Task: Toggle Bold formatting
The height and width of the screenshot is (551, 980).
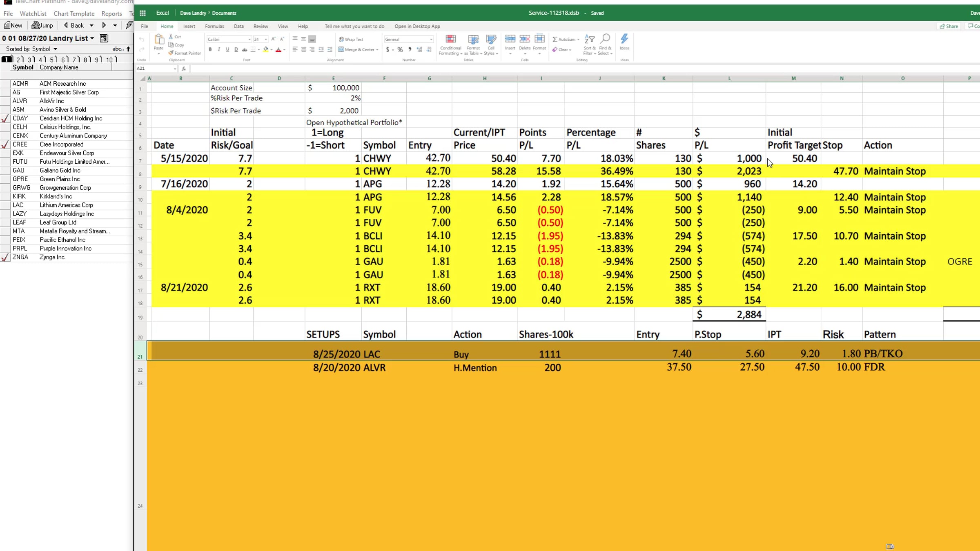Action: click(x=210, y=49)
